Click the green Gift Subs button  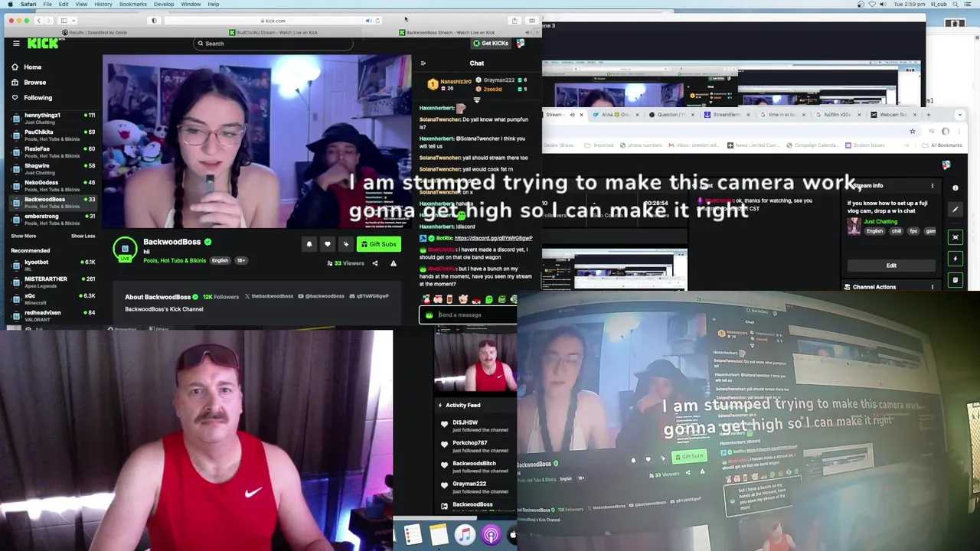click(379, 244)
